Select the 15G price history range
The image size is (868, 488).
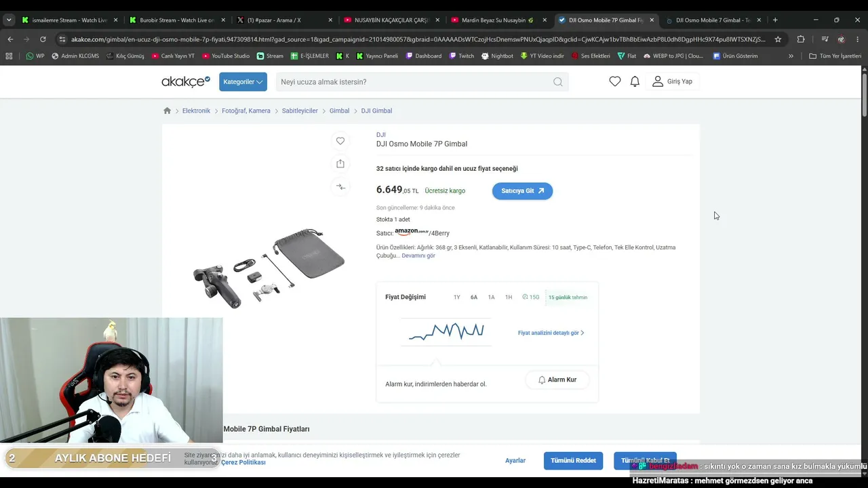[531, 298]
